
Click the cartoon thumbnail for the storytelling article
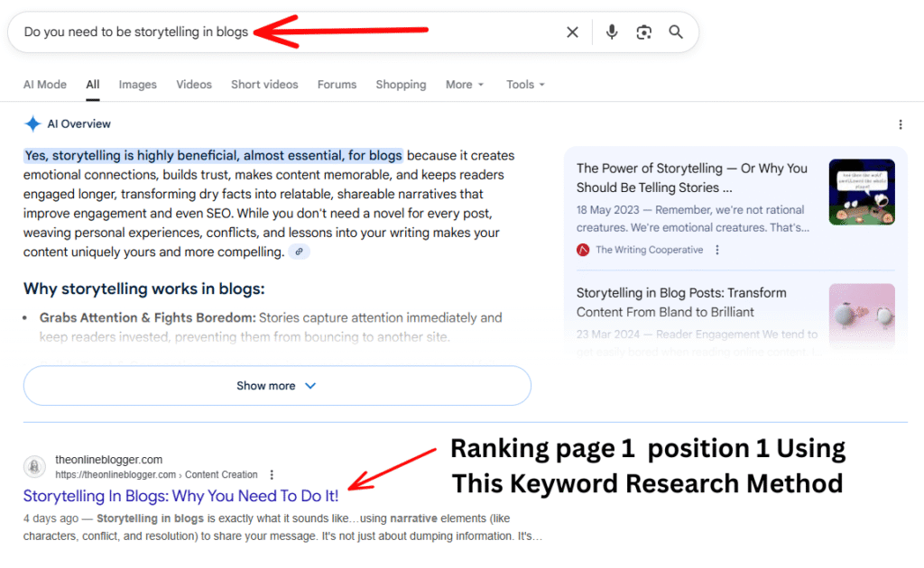coord(861,191)
